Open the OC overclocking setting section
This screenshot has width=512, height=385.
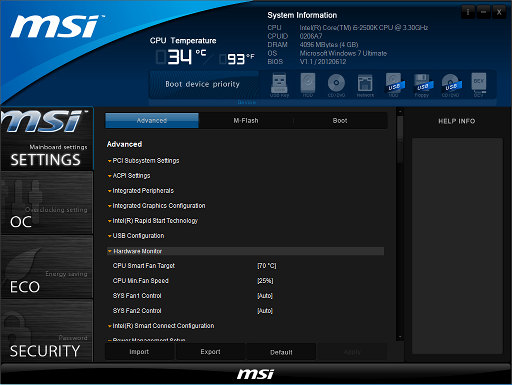pyautogui.click(x=47, y=203)
